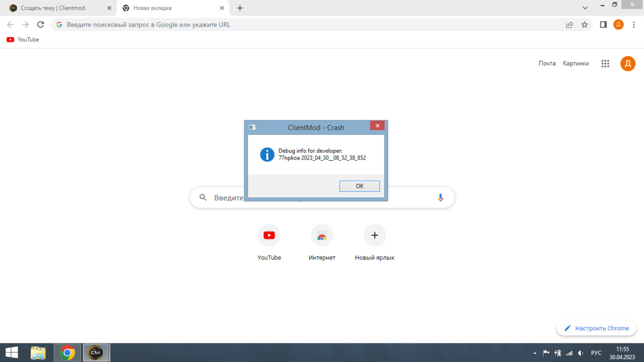Click the Настроить Chrome button

coord(596,328)
